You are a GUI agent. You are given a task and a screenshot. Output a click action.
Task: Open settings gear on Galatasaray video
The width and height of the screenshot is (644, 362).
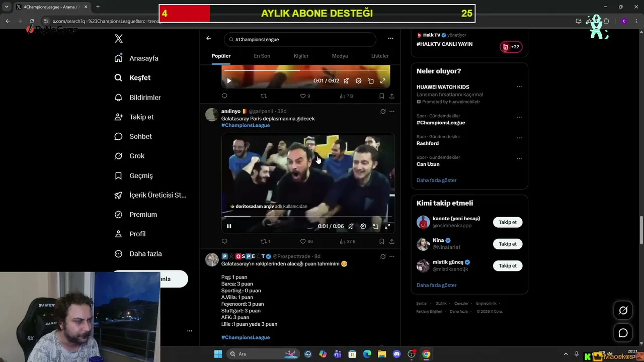click(363, 226)
